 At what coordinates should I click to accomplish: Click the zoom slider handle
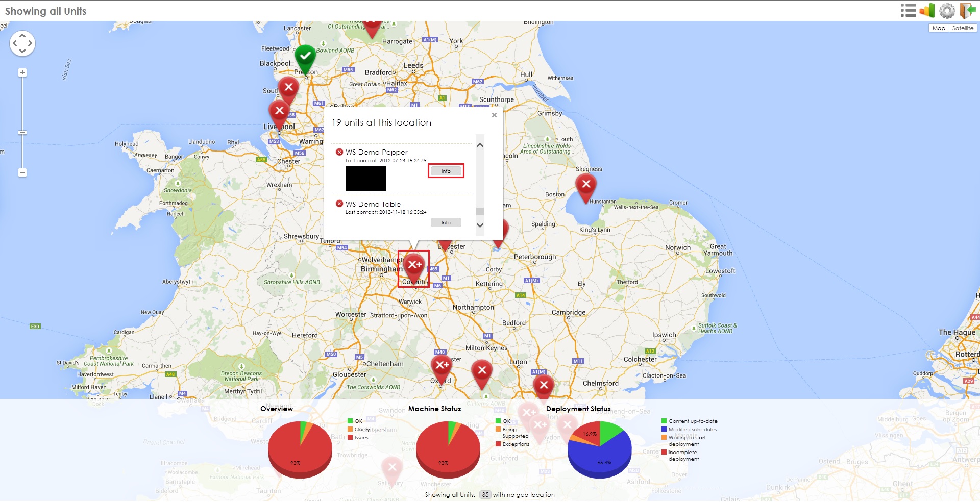point(22,133)
